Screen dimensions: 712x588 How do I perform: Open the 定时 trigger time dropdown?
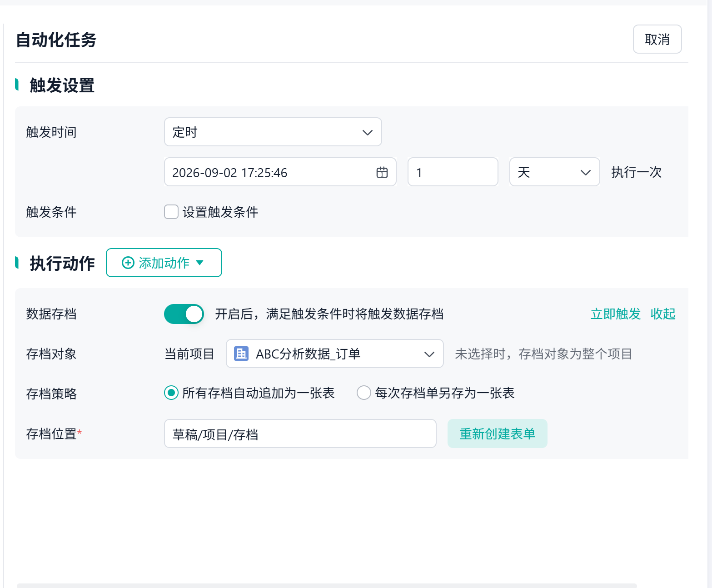(x=273, y=132)
